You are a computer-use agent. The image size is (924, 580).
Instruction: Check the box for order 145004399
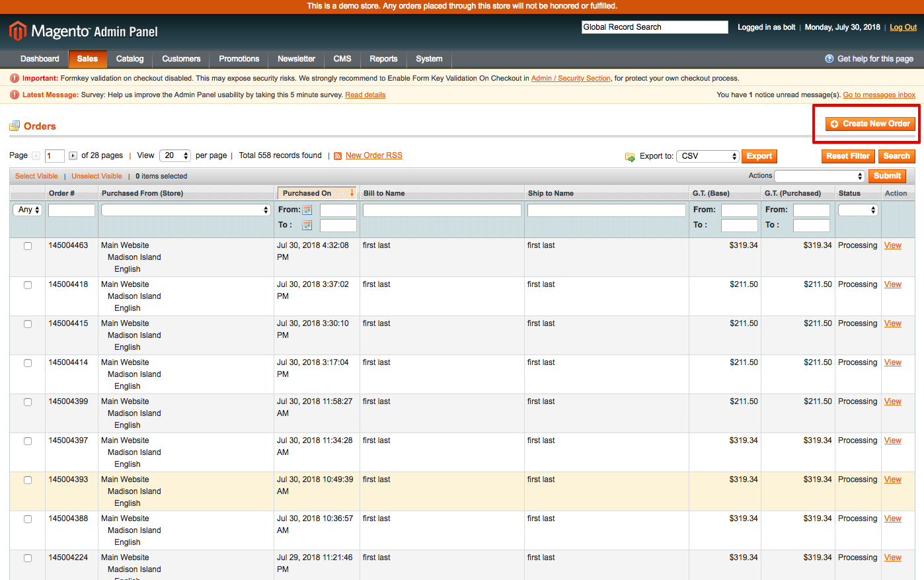pyautogui.click(x=28, y=402)
